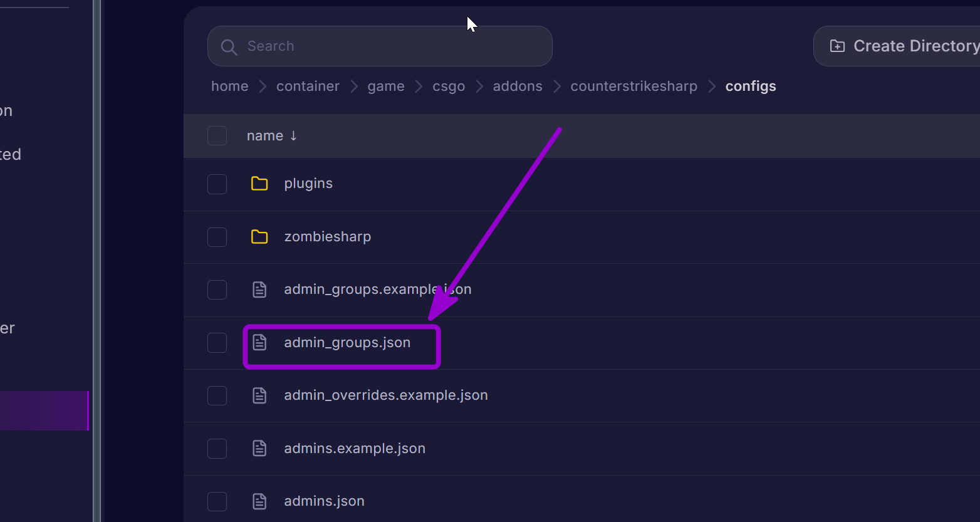The height and width of the screenshot is (522, 980).
Task: Go to game breadcrumb
Action: [386, 86]
